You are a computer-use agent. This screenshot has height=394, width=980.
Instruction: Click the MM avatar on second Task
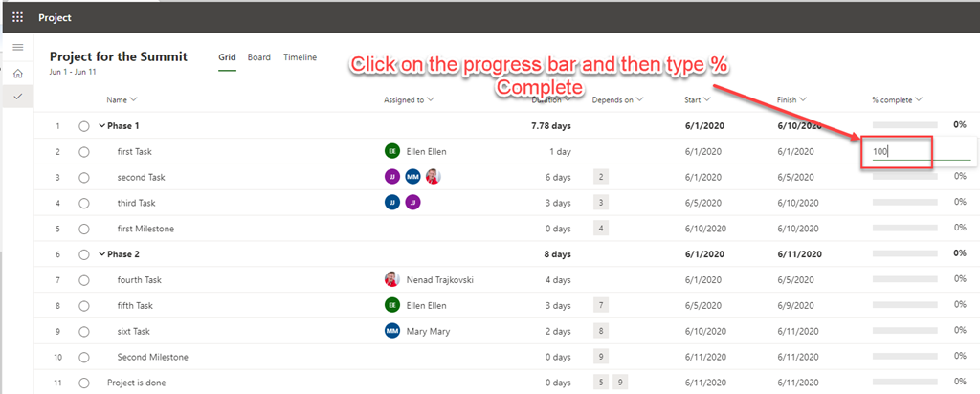click(412, 177)
